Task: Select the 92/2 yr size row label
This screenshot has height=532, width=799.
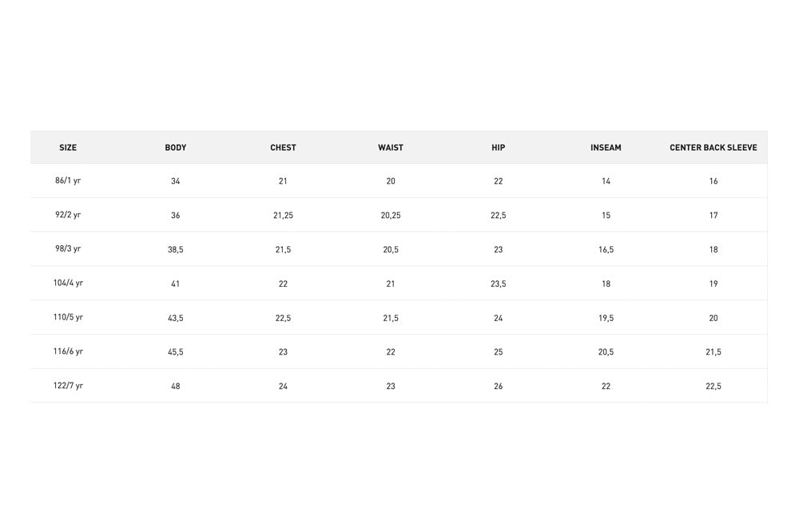Action: tap(68, 215)
